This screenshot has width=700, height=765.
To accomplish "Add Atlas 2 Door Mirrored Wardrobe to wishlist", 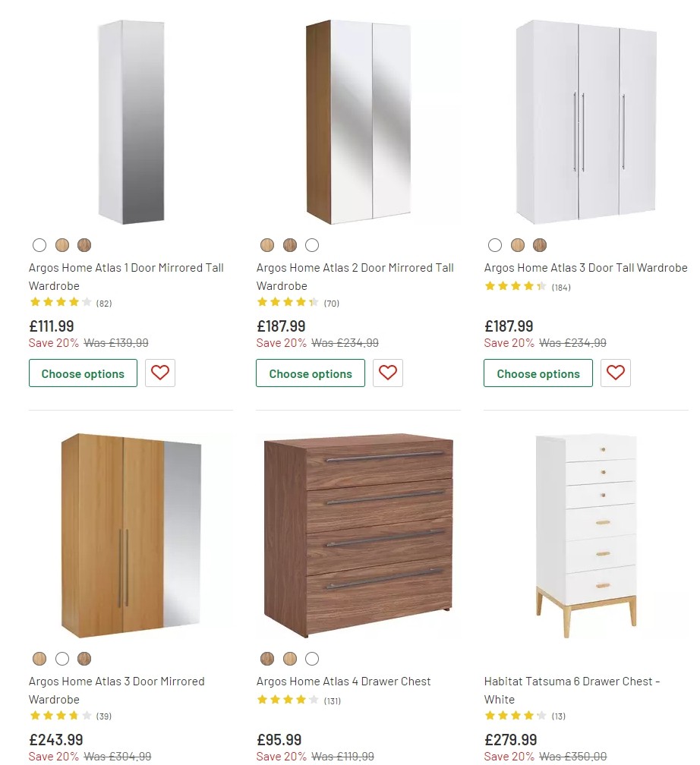I will [388, 373].
